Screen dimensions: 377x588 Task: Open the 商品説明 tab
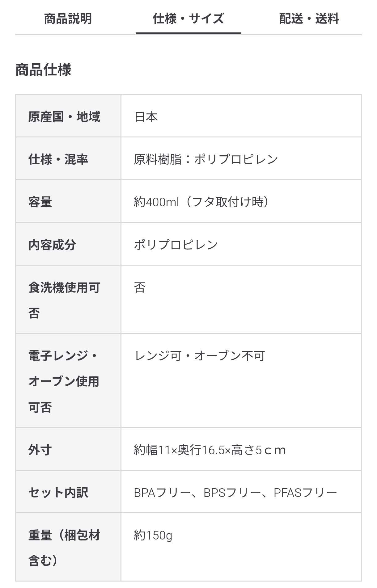[68, 19]
